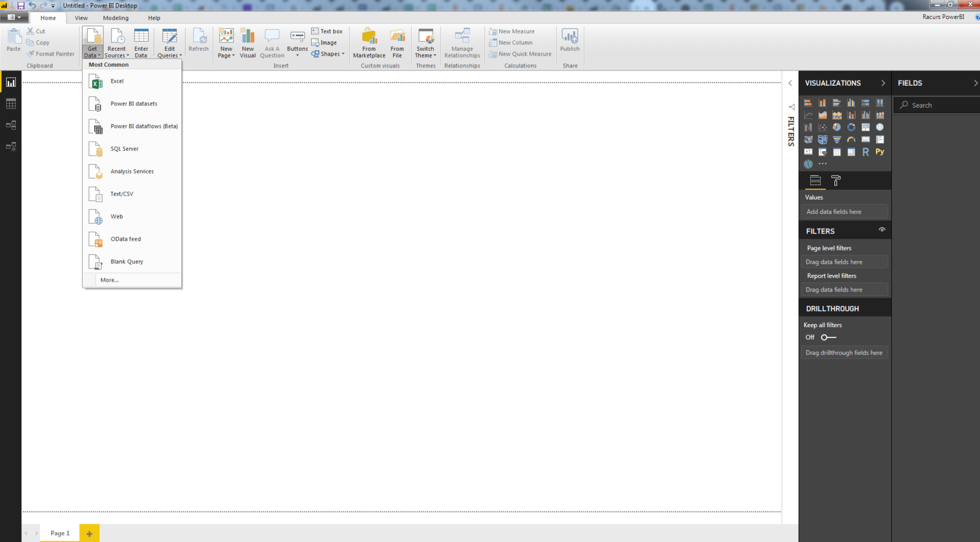
Task: Customize Quick Access Toolbar dropdown
Action: 53,6
